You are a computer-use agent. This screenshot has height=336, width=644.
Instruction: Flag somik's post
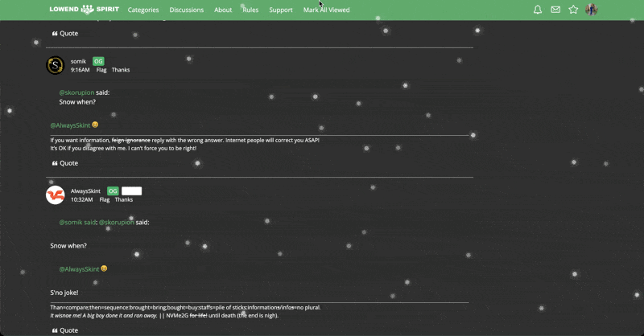101,70
